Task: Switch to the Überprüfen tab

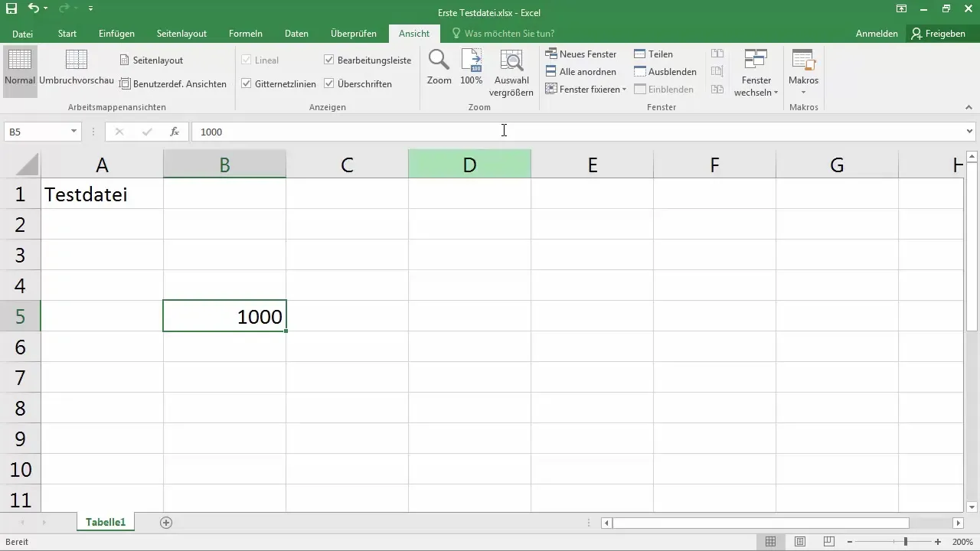Action: (x=354, y=34)
